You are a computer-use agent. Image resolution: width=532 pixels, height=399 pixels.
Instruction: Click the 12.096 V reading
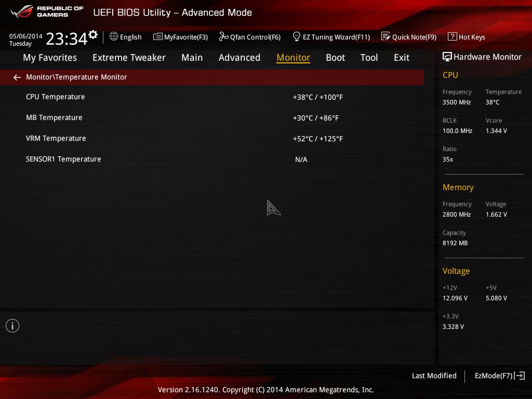pyautogui.click(x=455, y=298)
